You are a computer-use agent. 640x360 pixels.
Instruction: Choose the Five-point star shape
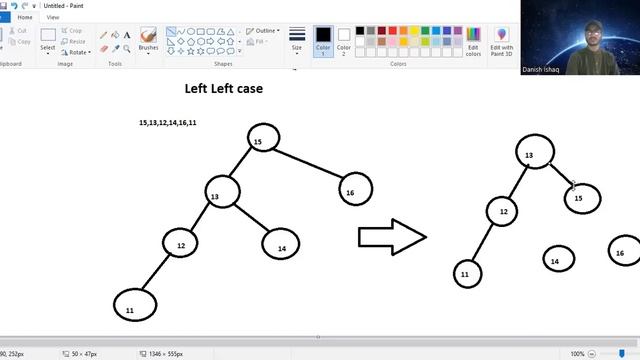191,51
